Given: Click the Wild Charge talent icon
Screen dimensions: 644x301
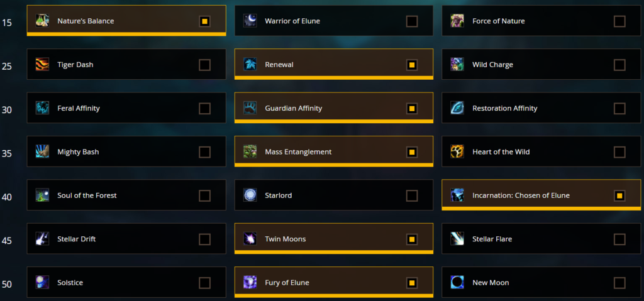Looking at the screenshot, I should coord(457,65).
